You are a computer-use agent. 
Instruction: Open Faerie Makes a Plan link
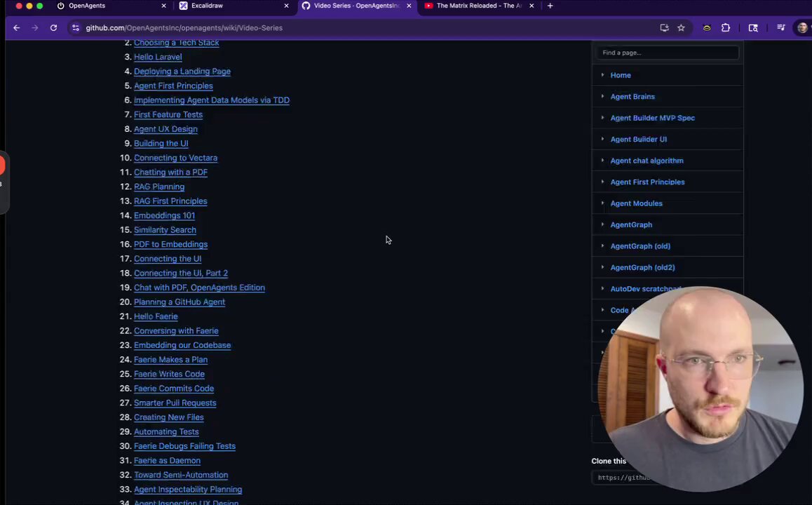tap(171, 359)
